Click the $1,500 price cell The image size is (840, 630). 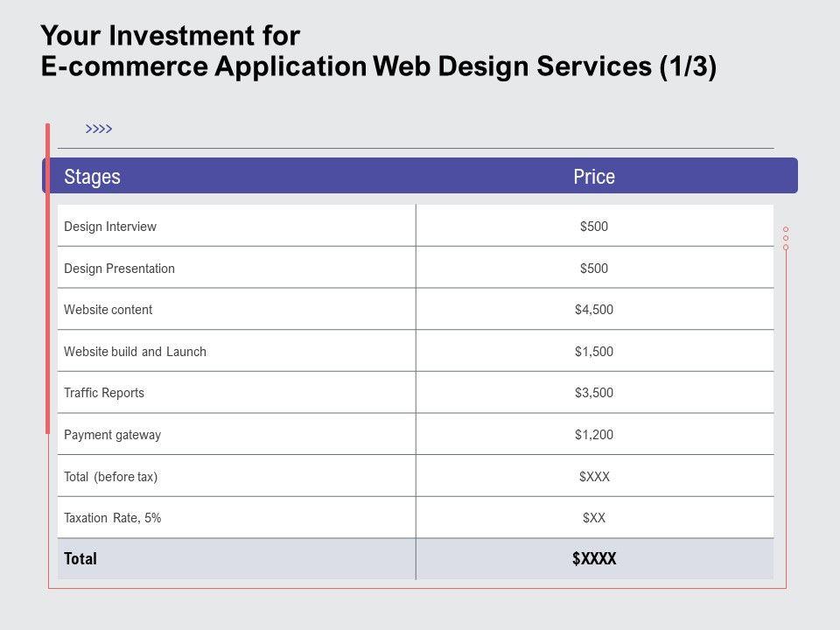[594, 352]
